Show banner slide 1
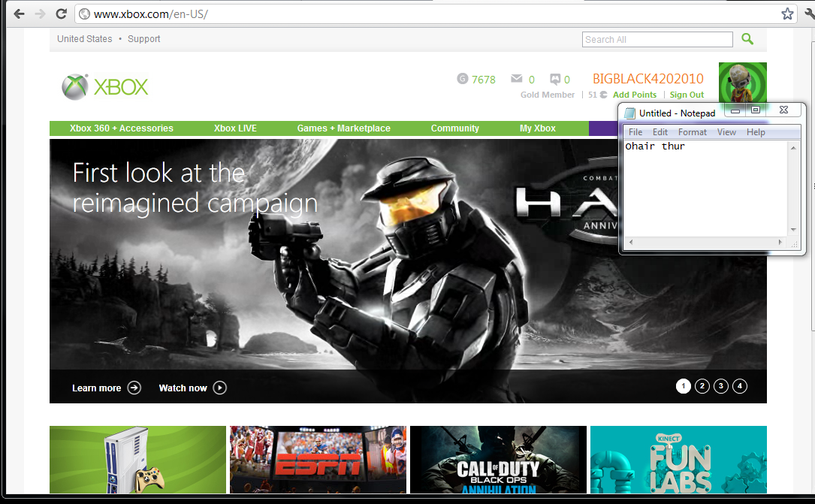This screenshot has height=504, width=815. click(x=683, y=386)
